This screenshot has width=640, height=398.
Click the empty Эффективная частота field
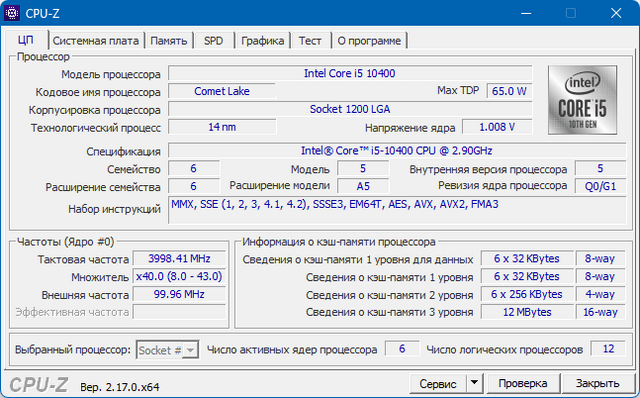179,312
